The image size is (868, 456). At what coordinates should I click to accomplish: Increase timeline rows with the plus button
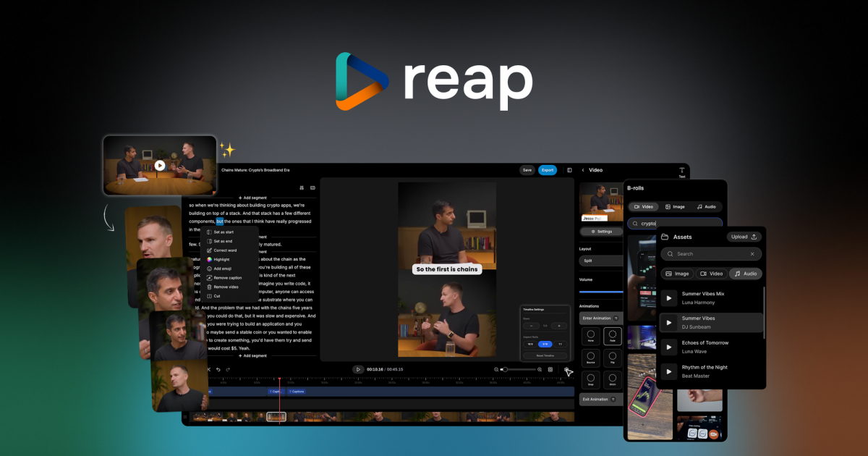[x=560, y=326]
